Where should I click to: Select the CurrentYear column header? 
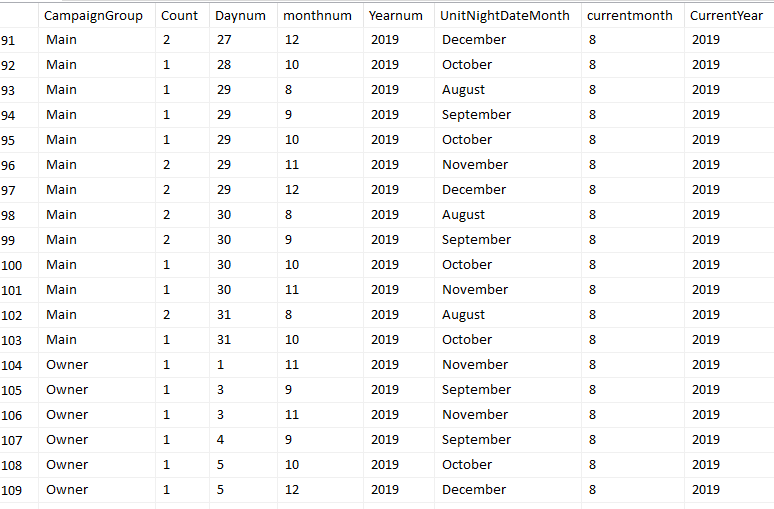[x=726, y=15]
